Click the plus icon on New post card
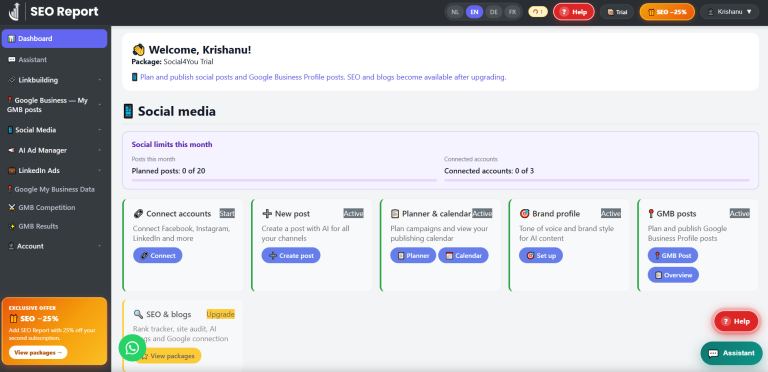The image size is (768, 372). pos(267,214)
